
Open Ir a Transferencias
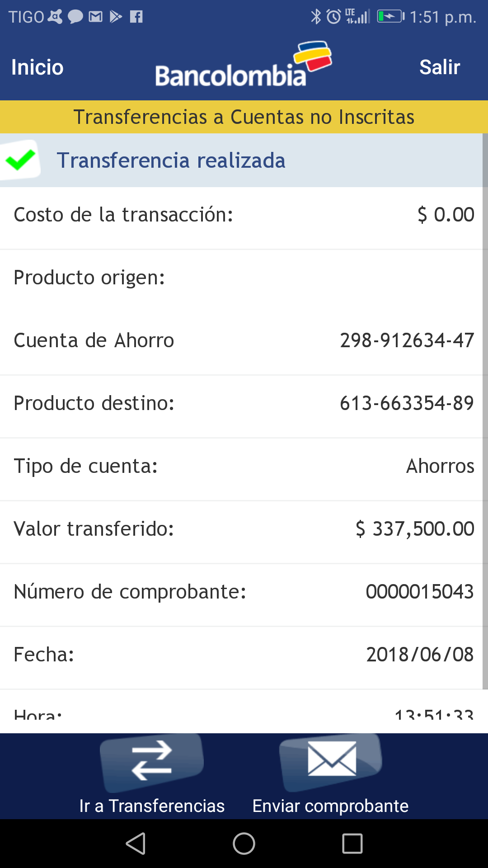coord(152,806)
